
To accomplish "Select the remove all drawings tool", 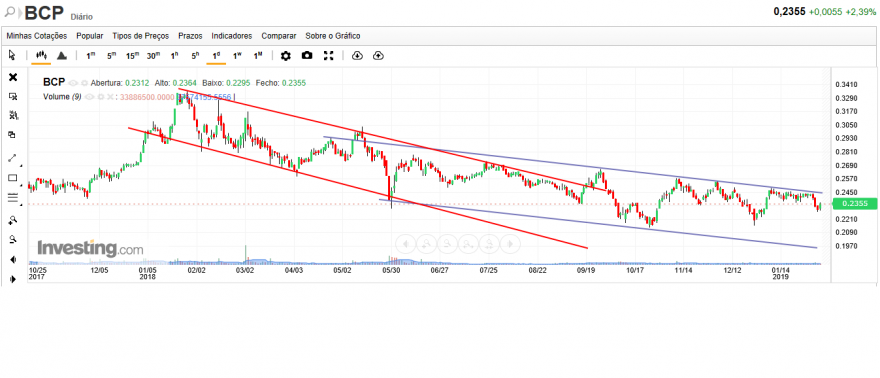I will [13, 116].
